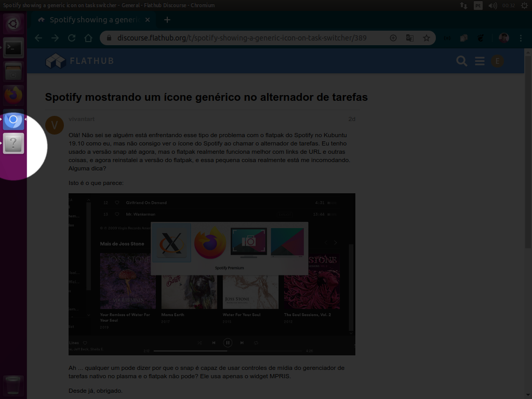Click the unknown question-mark app in launcher

[x=13, y=143]
